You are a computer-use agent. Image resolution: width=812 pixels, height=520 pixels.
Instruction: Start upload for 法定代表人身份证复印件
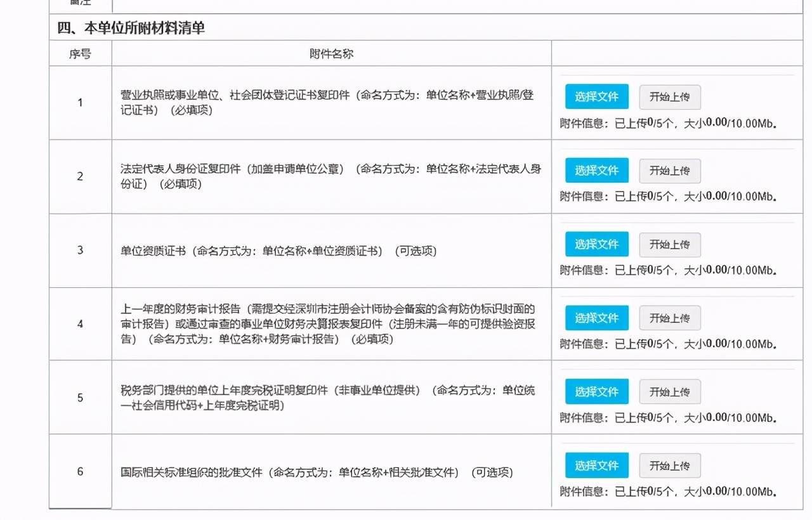pos(669,171)
